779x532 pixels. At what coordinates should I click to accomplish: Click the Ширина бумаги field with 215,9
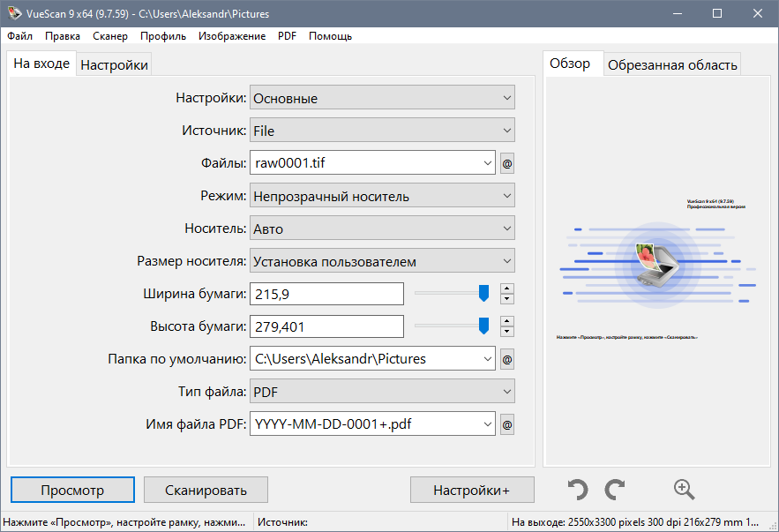click(x=327, y=294)
